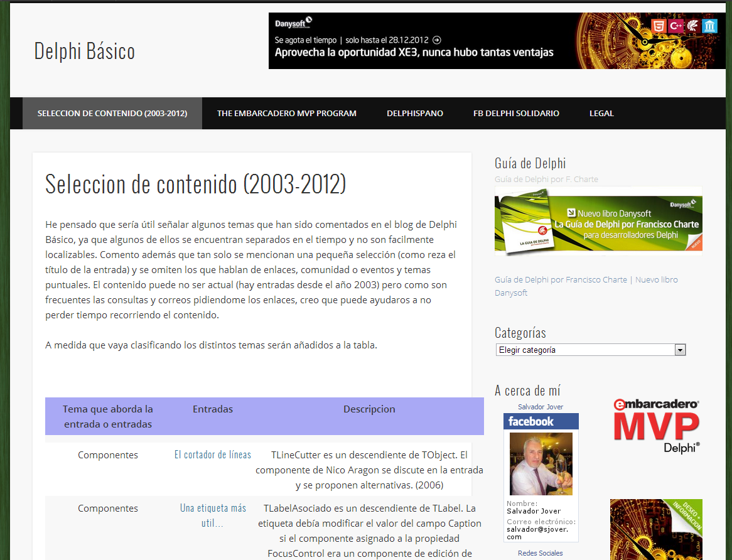Viewport: 732px width, 560px height.
Task: Open the Legal menu item
Action: [601, 114]
